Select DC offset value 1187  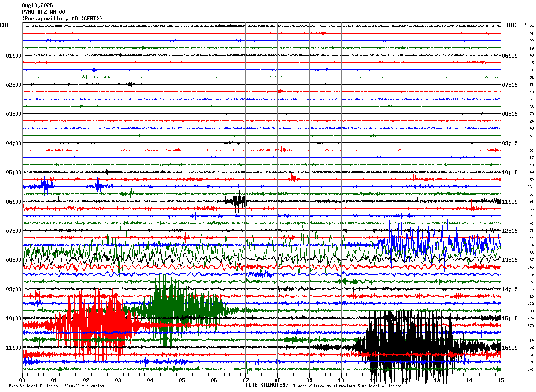(530, 260)
